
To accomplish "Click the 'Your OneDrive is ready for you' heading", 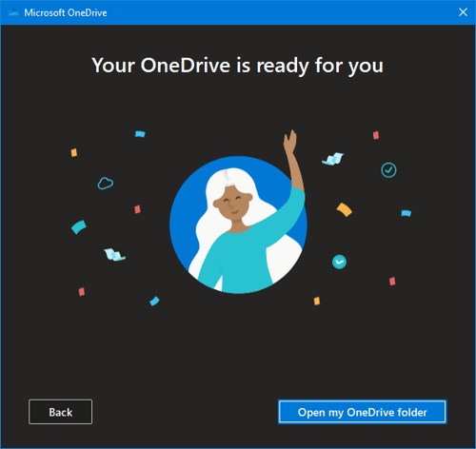I will click(x=238, y=66).
